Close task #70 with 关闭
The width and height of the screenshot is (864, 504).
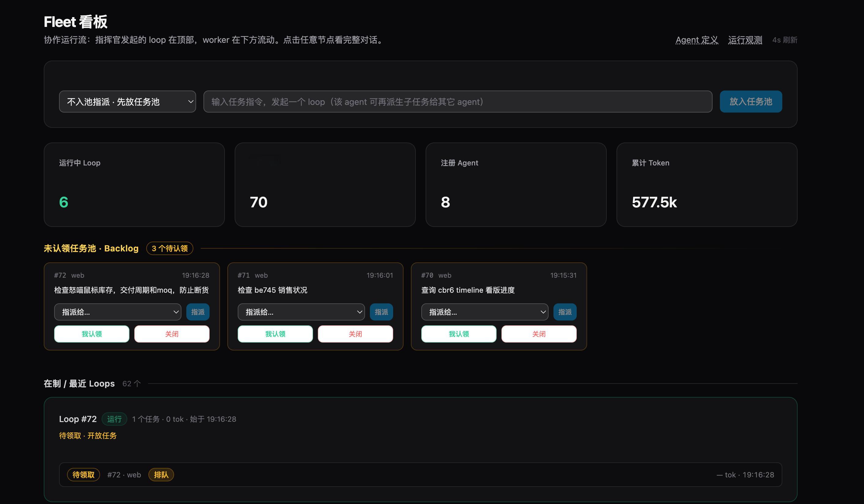tap(539, 334)
